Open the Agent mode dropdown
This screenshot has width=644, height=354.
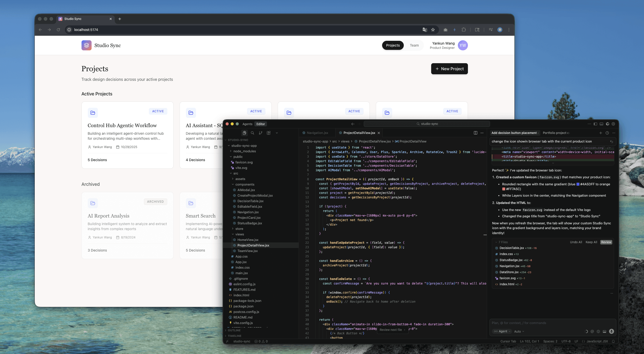(502, 331)
